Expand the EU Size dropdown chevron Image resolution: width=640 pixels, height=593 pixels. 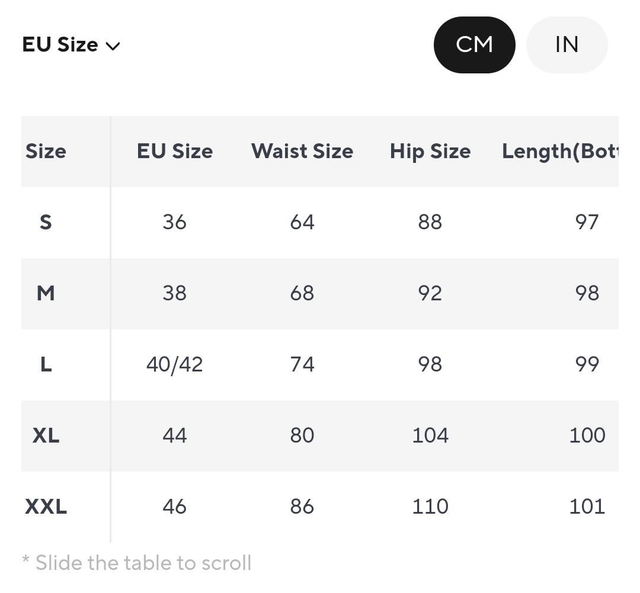click(113, 46)
